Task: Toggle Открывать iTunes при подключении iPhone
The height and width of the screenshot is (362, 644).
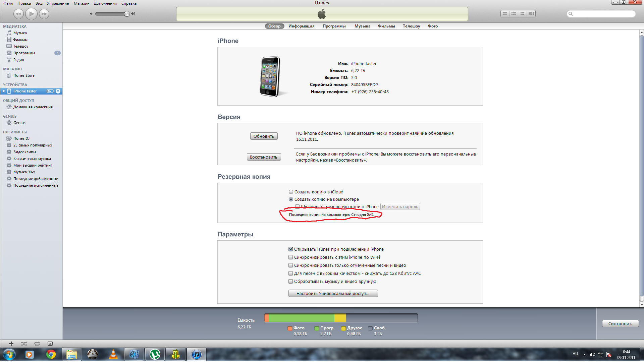Action: pyautogui.click(x=290, y=249)
